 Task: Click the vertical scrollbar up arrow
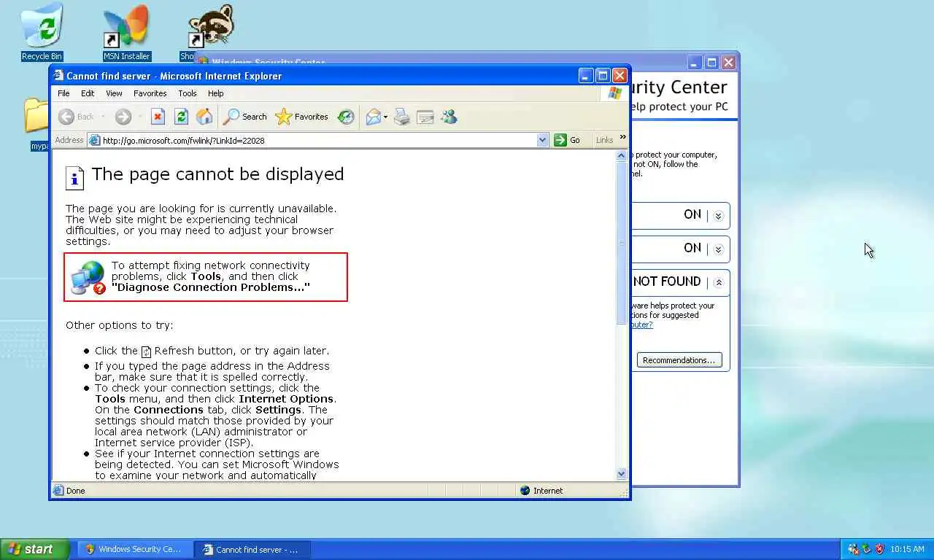[622, 155]
